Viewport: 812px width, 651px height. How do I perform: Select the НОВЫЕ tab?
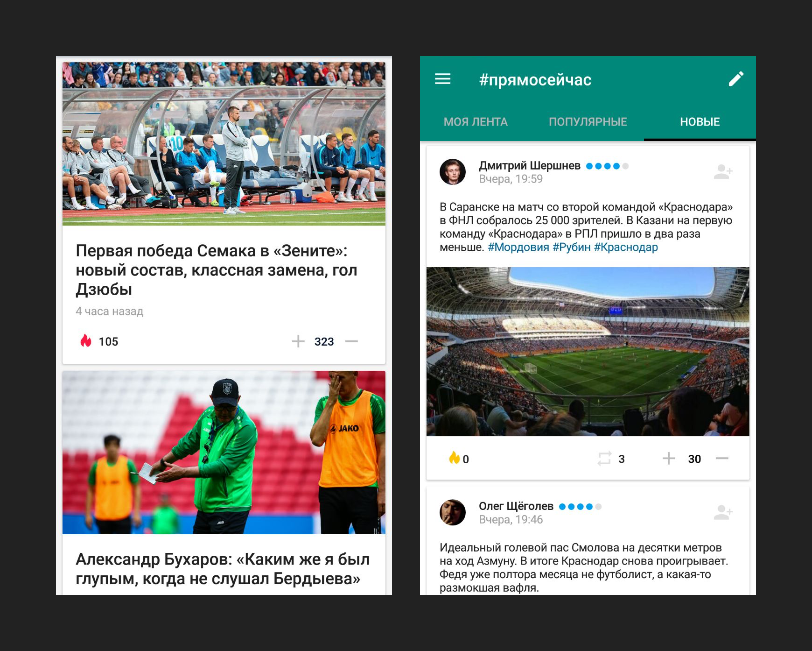700,122
